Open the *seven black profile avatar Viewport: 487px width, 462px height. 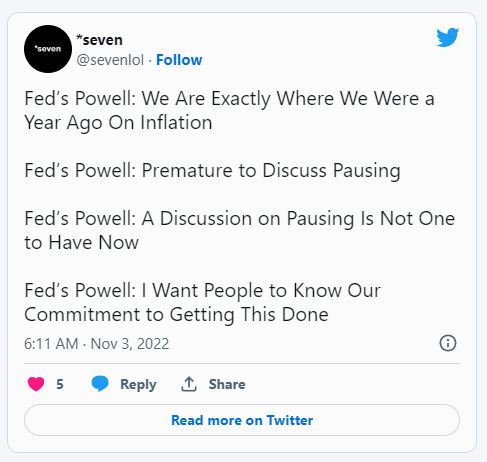tap(48, 49)
